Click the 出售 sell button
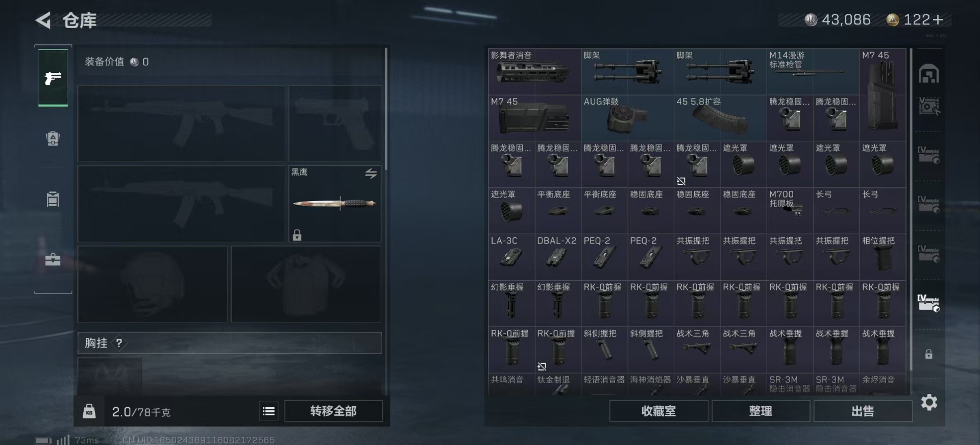 (x=863, y=411)
